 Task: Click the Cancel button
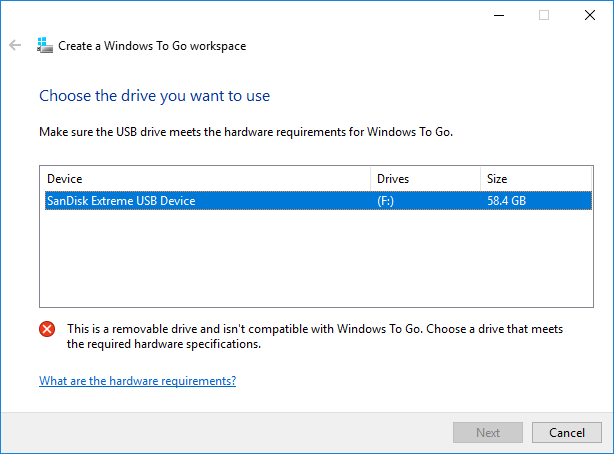(567, 432)
